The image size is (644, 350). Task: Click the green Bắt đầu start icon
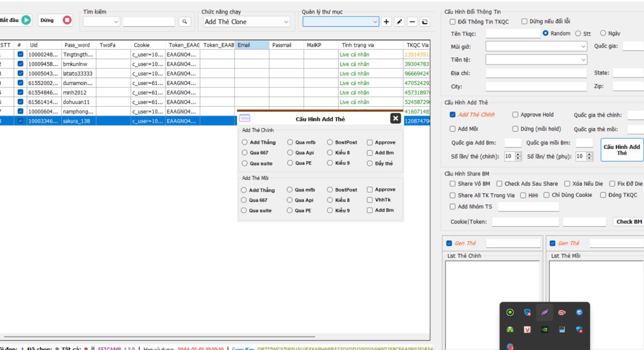point(26,20)
